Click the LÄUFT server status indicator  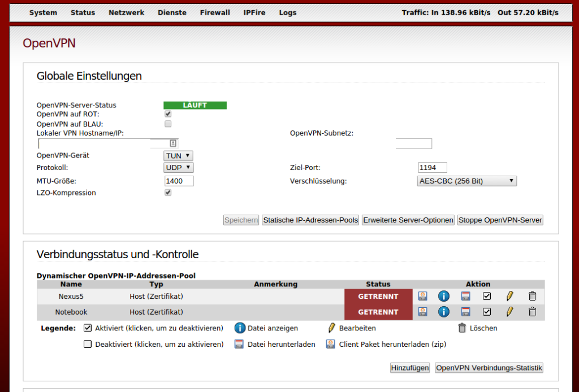(195, 105)
